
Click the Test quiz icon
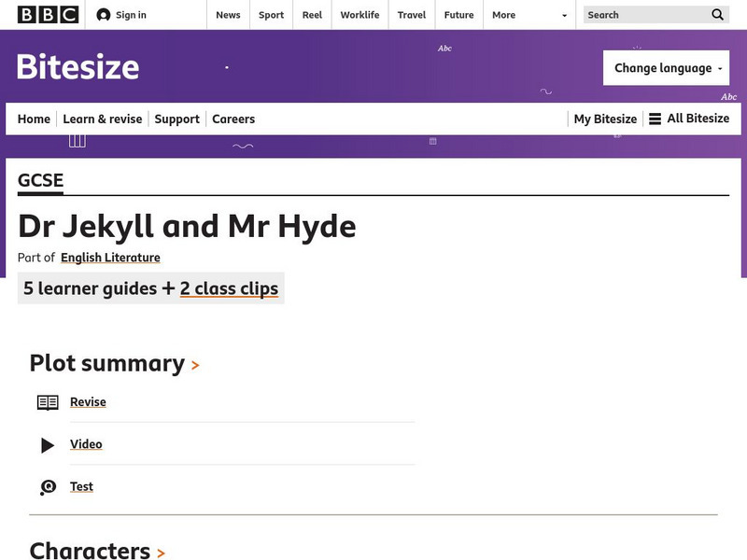(x=48, y=487)
